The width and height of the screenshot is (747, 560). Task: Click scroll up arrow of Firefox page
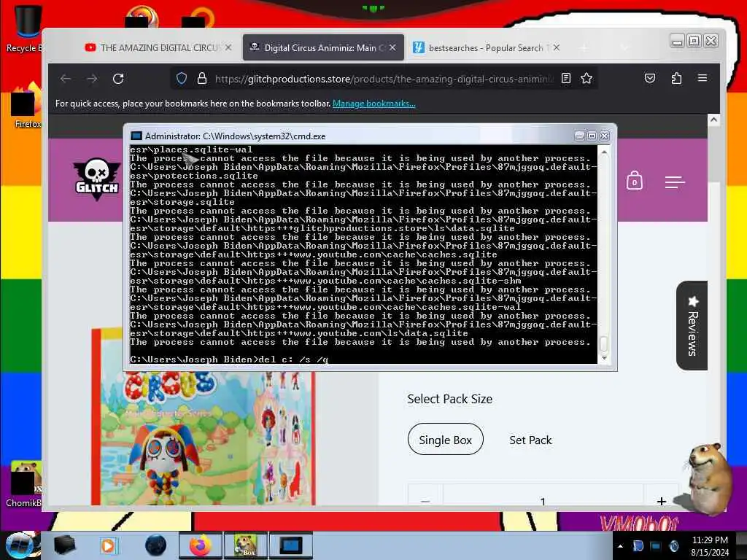(713, 120)
